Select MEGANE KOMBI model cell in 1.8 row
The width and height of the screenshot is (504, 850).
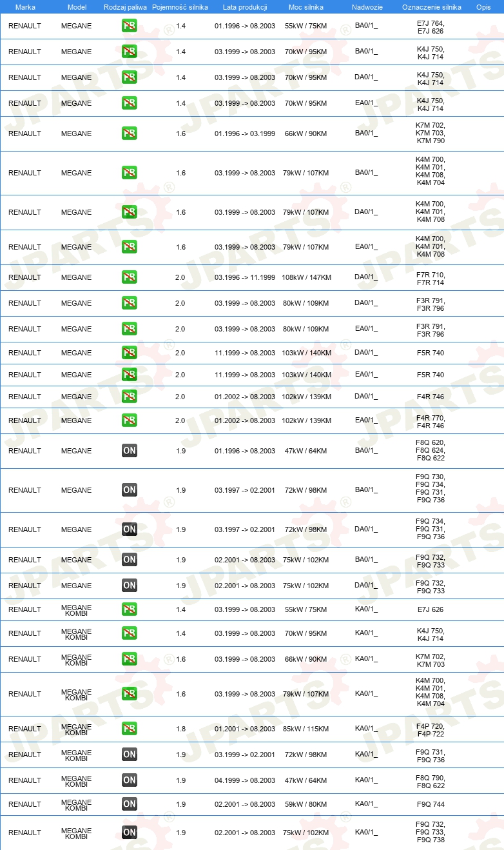point(77,729)
